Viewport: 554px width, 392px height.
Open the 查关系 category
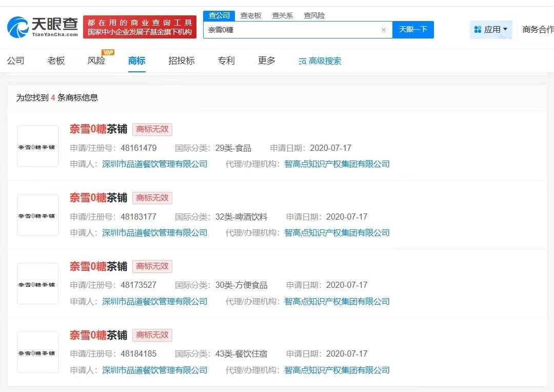(283, 15)
